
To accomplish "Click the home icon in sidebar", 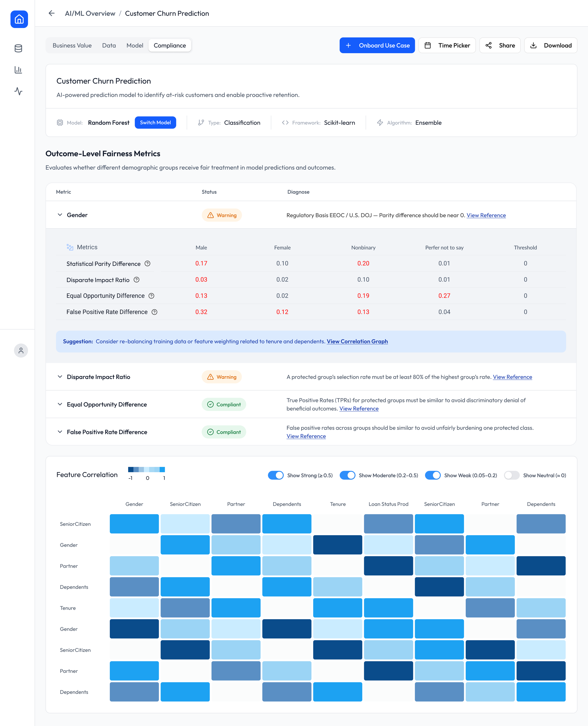I will [19, 19].
